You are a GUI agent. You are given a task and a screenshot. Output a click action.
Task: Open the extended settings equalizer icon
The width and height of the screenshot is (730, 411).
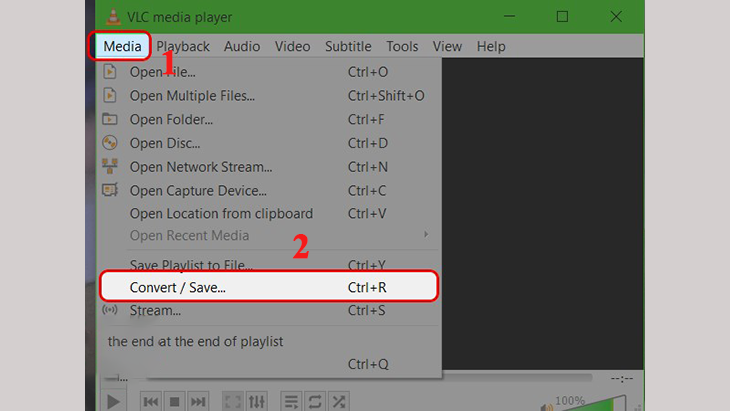click(257, 401)
